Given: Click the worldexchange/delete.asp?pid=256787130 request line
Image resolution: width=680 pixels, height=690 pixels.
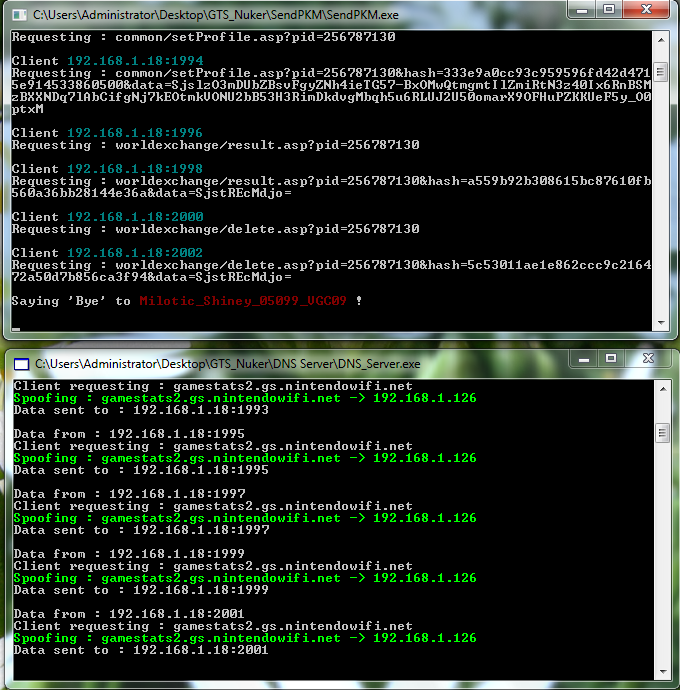Looking at the screenshot, I should tap(215, 229).
